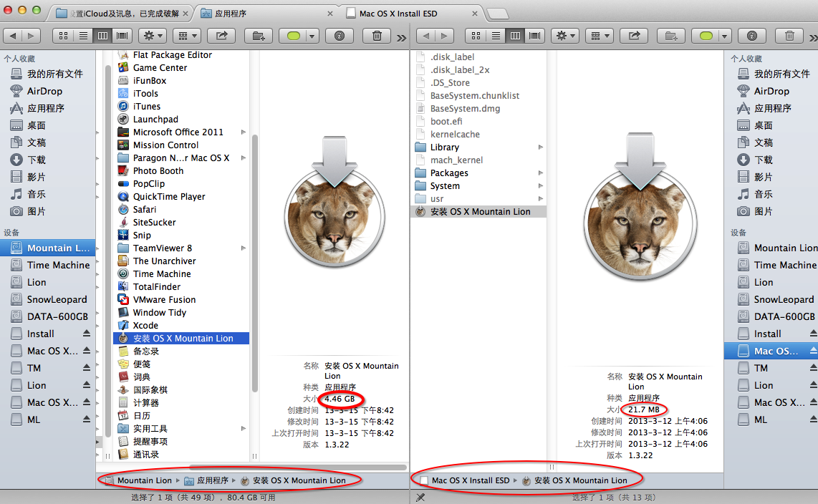
Task: Switch to Mac OS X Install ESD tab
Action: [412, 14]
